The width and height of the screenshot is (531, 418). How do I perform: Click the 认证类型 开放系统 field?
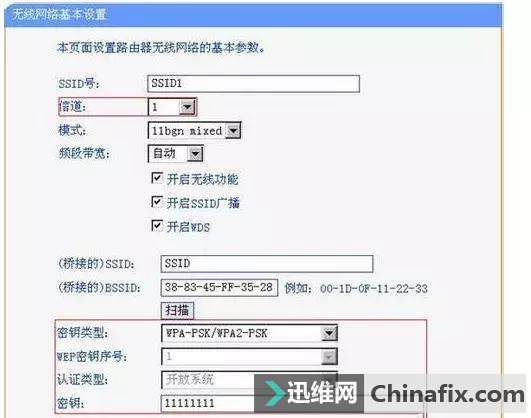pos(208,380)
